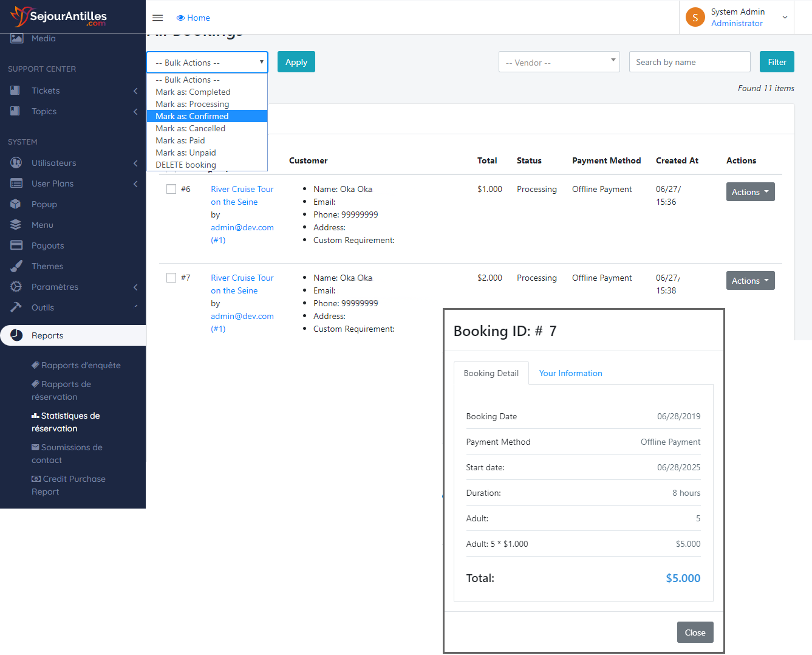
Task: Close the Booking ID dialog
Action: [x=695, y=633]
